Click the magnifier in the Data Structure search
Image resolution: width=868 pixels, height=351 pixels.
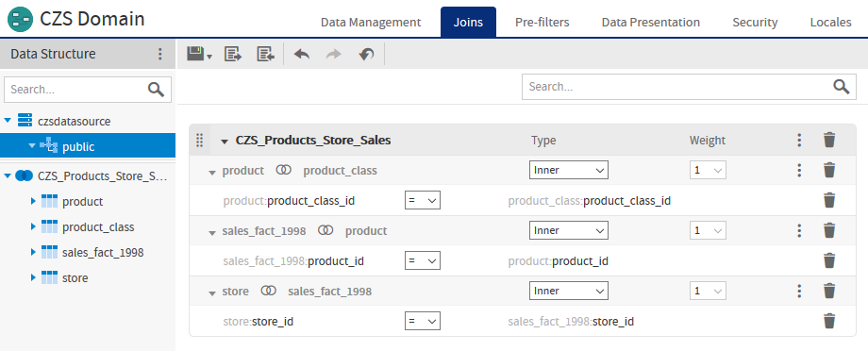point(156,90)
